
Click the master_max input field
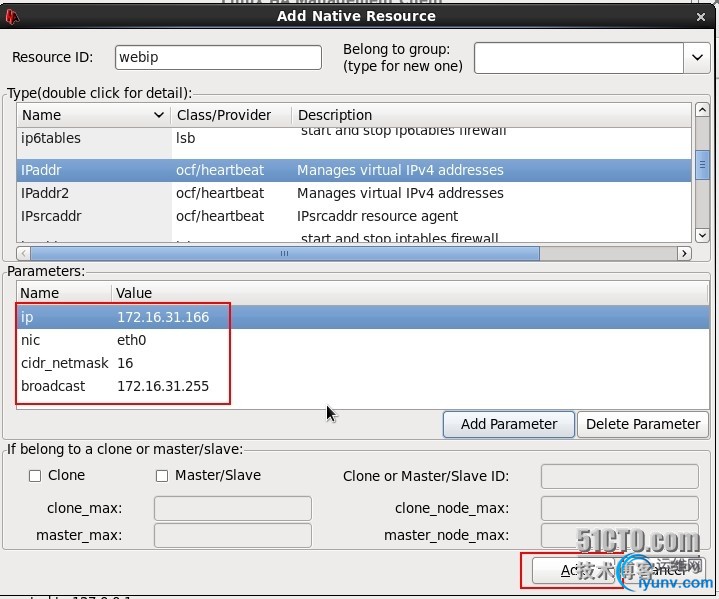232,535
